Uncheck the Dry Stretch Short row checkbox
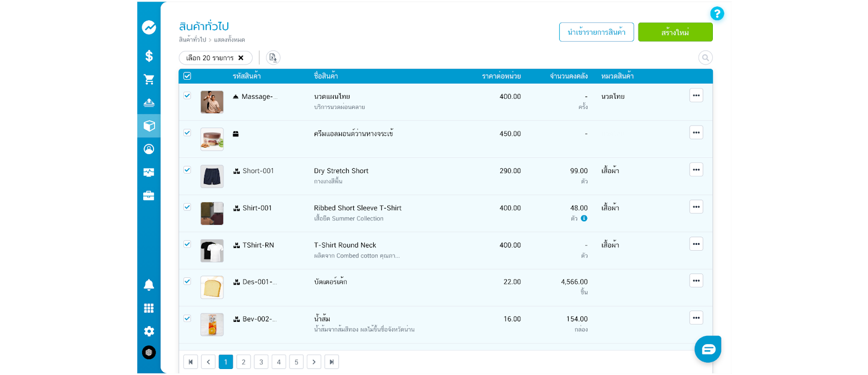Viewport: 868px width, 375px height. click(187, 170)
